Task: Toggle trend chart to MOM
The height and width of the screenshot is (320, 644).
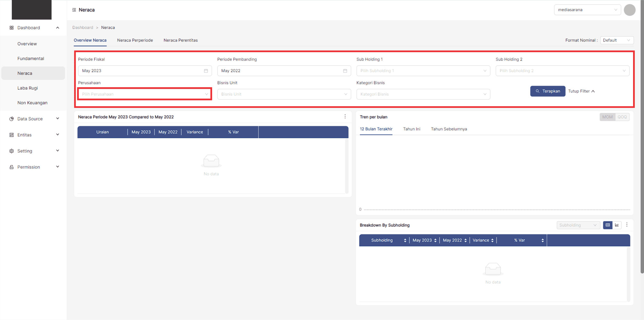Action: click(607, 117)
